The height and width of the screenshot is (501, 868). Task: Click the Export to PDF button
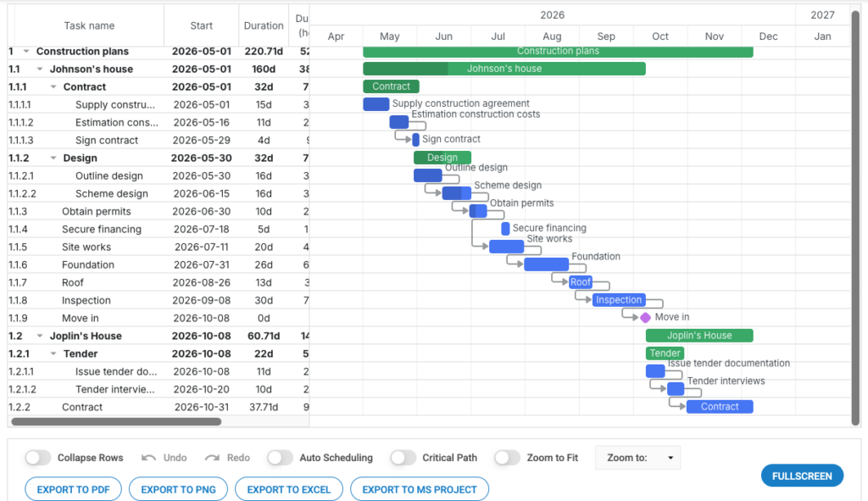[x=73, y=489]
